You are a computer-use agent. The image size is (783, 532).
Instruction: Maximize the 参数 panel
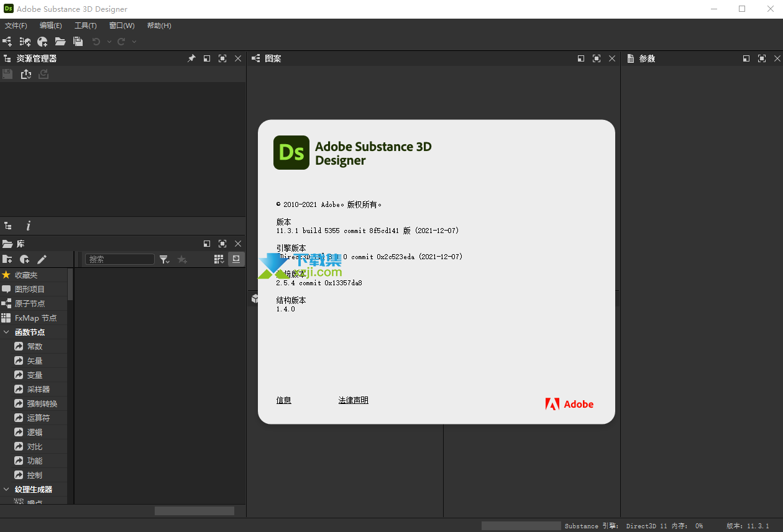(x=762, y=58)
